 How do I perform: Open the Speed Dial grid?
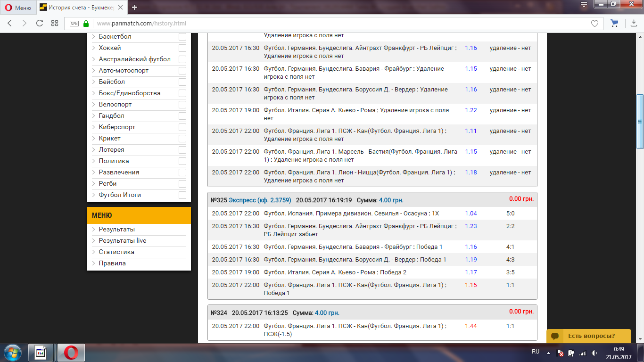[55, 24]
